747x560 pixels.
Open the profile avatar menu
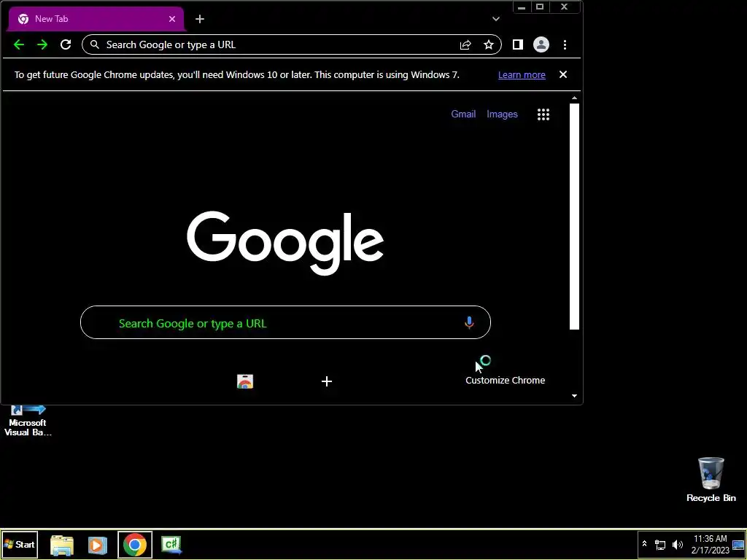541,44
